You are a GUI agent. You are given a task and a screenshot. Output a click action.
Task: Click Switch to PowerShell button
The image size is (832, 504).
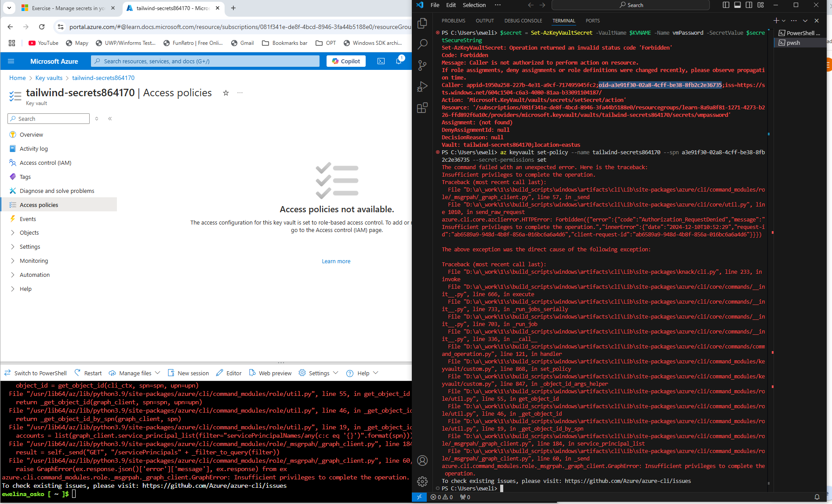[36, 373]
